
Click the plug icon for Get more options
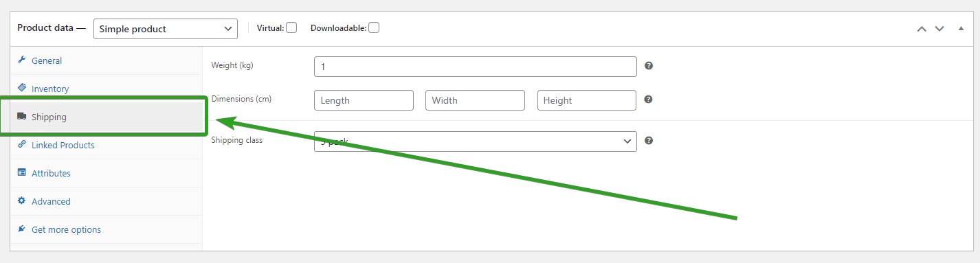pyautogui.click(x=21, y=229)
